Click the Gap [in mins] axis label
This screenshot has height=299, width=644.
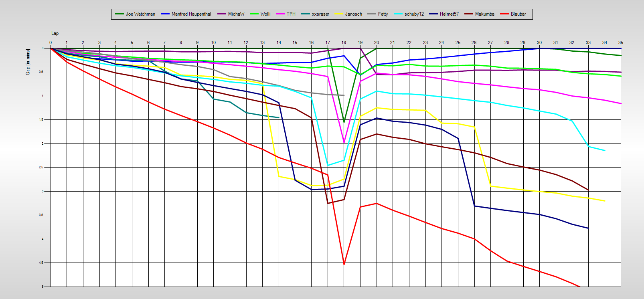pyautogui.click(x=28, y=62)
